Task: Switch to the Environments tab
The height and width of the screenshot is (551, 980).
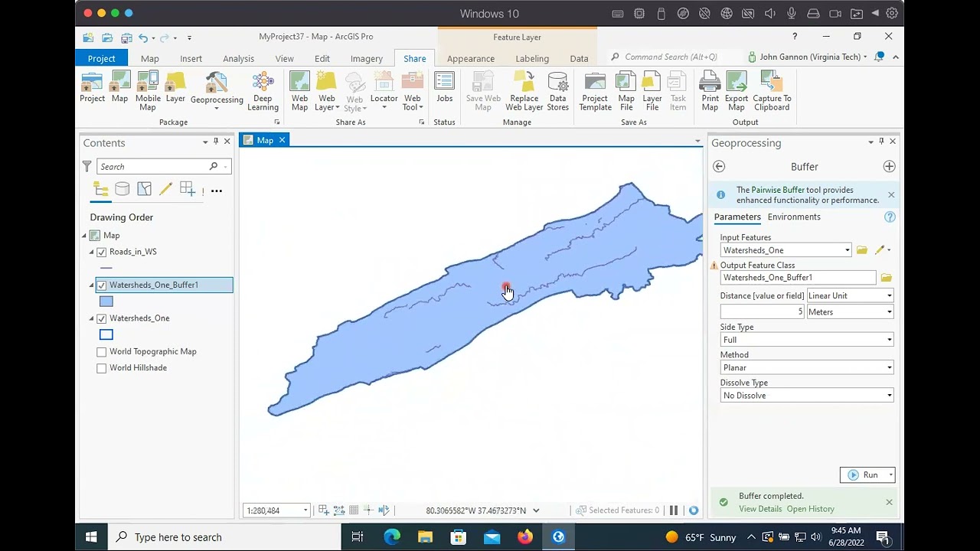Action: [x=794, y=217]
